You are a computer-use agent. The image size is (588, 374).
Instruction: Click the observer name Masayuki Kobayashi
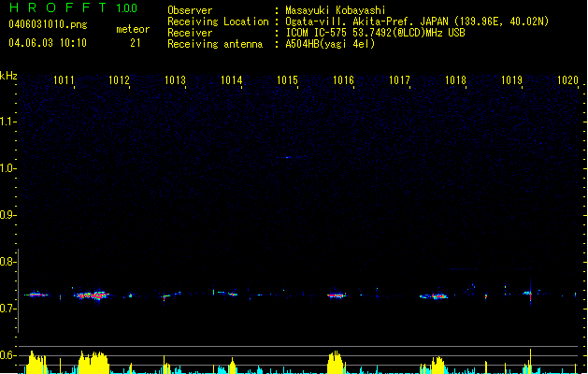tap(336, 10)
